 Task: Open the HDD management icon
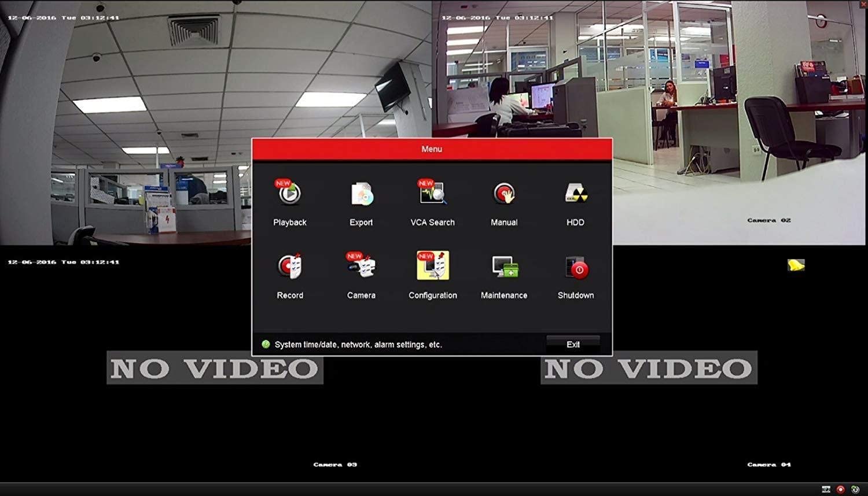[576, 194]
